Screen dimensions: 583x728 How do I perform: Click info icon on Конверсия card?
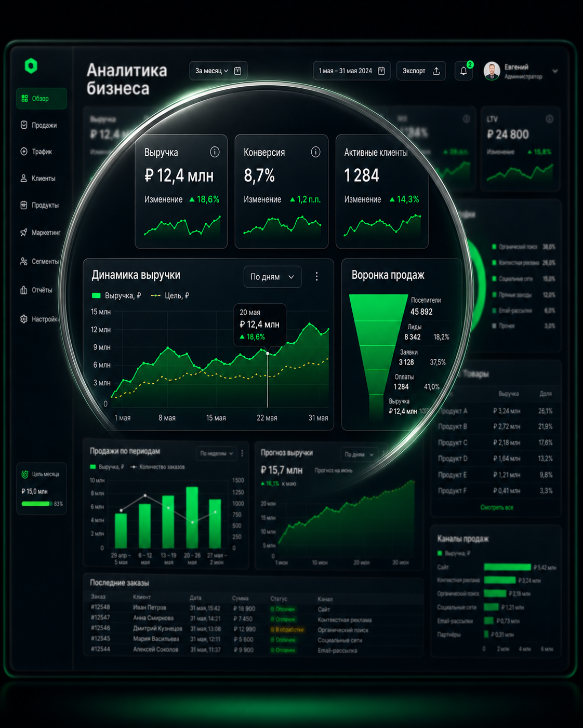point(315,152)
